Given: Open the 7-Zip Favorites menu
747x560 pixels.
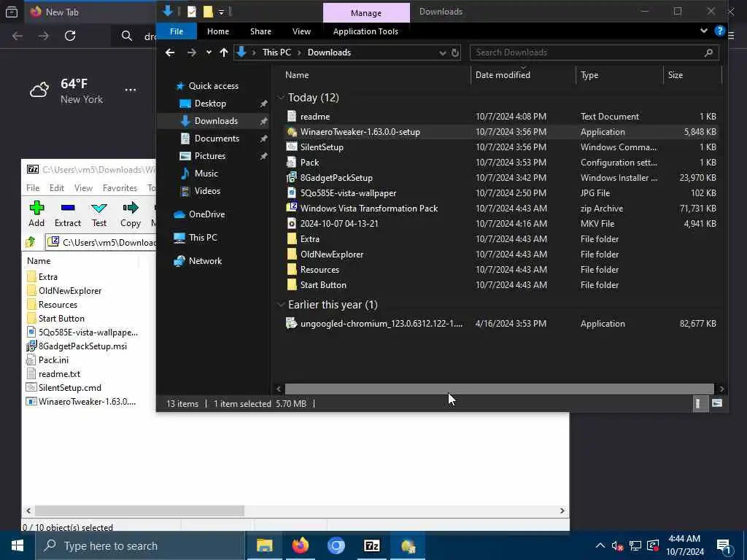Looking at the screenshot, I should [x=120, y=188].
